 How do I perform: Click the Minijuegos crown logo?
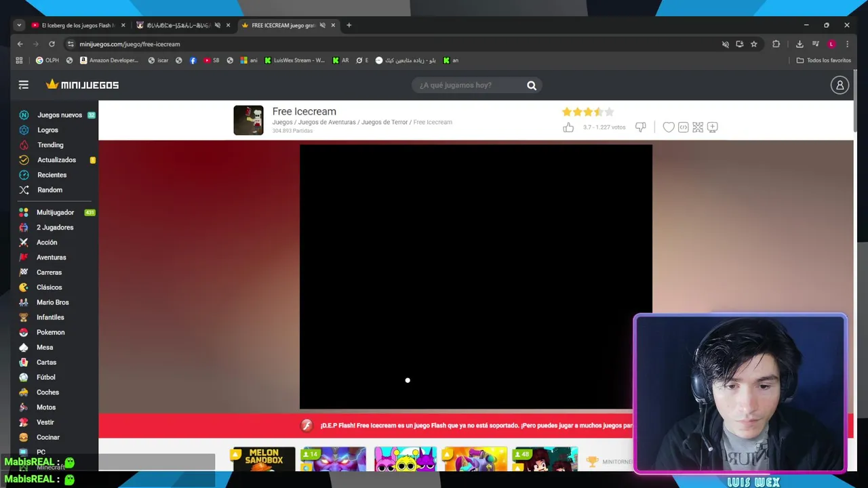(x=82, y=85)
